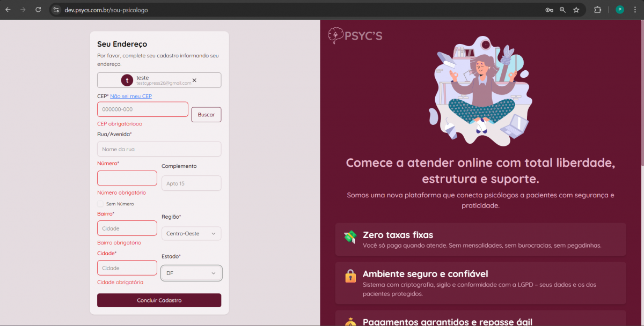Click into the Rua/Avenida field

(159, 149)
